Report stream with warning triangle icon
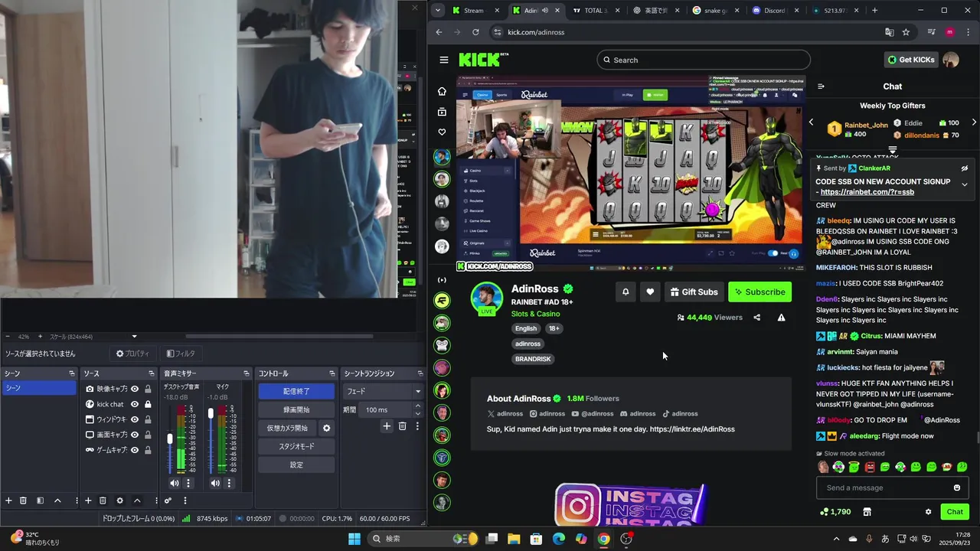980x551 pixels. click(x=781, y=318)
